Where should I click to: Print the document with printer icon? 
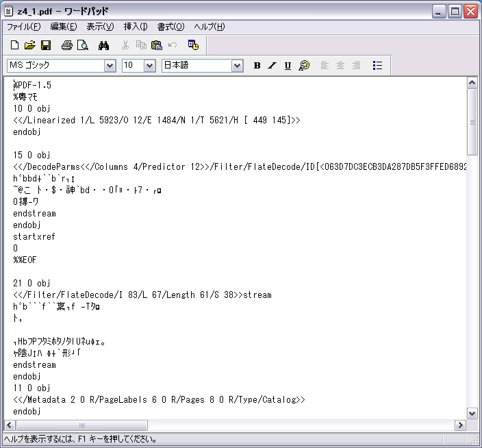[66, 45]
